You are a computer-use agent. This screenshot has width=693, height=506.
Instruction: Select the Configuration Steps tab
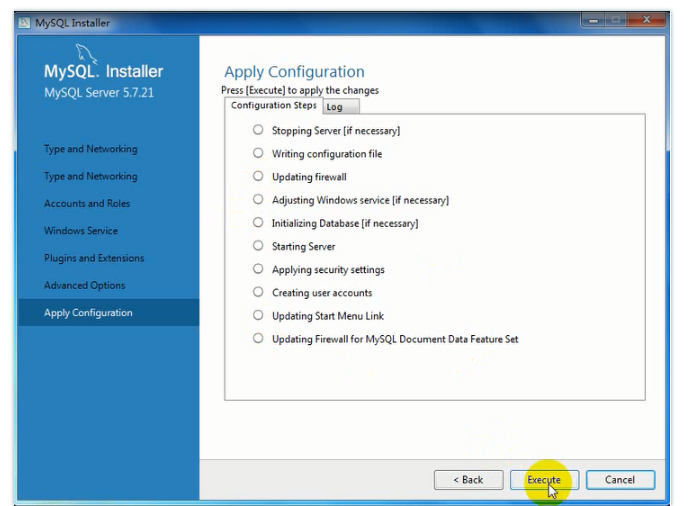click(274, 105)
